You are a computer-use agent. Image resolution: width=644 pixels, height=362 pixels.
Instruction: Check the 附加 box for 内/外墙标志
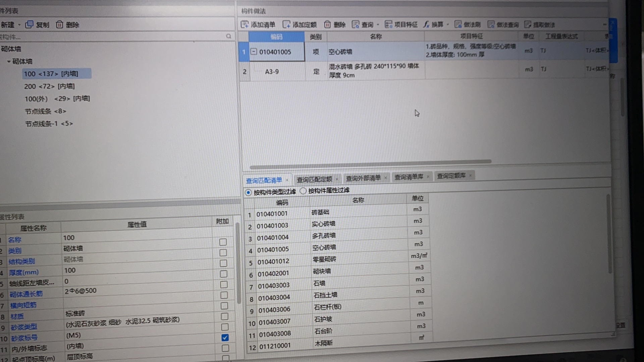coord(225,348)
